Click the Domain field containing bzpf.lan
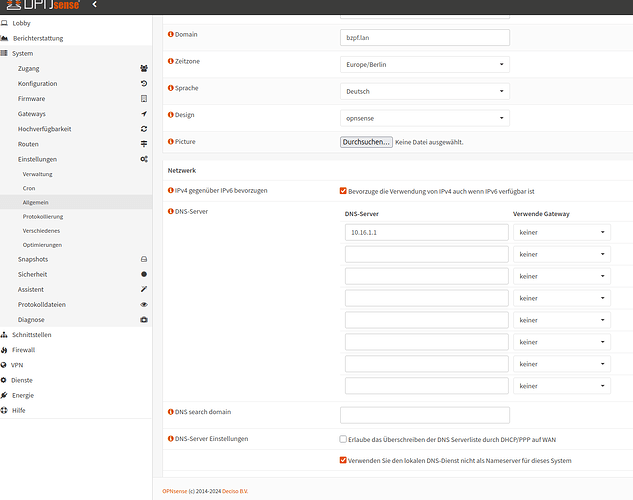 [425, 38]
